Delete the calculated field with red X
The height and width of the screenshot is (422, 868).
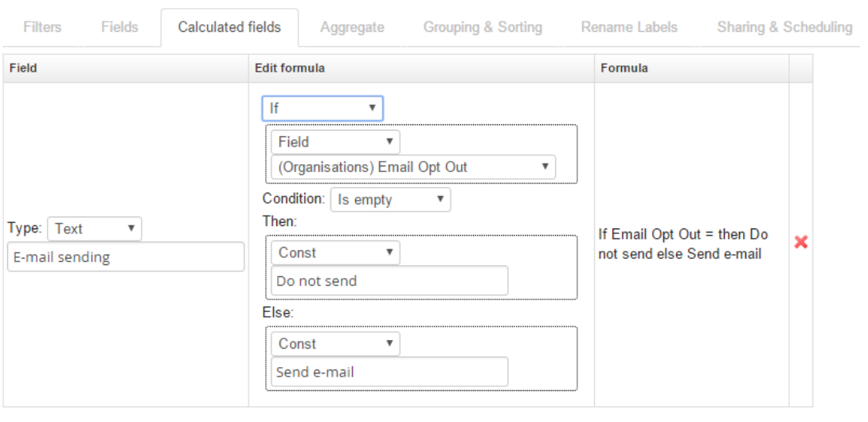[801, 242]
